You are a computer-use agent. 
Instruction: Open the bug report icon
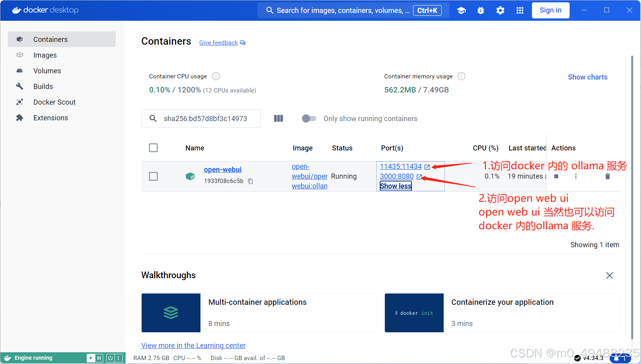point(481,10)
